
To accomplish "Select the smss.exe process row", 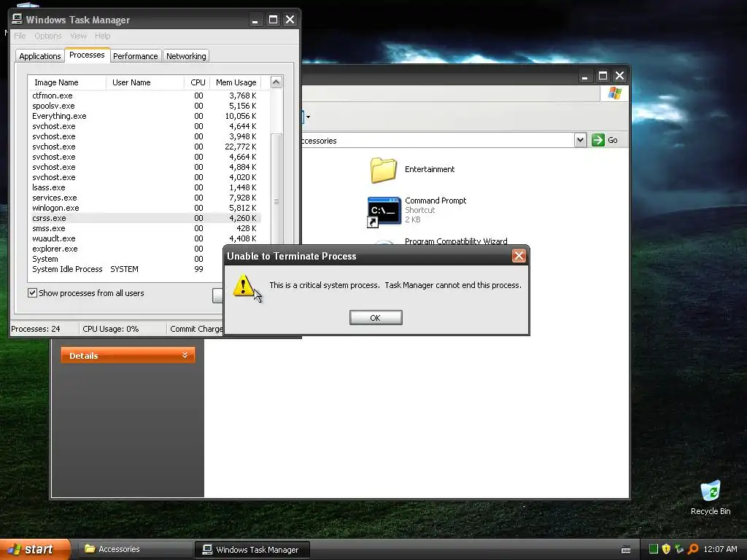I will pos(144,228).
